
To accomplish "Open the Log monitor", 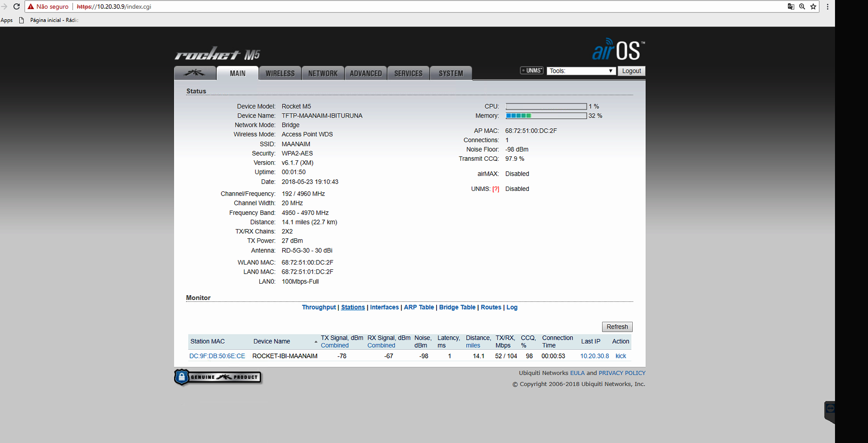I will tap(512, 308).
